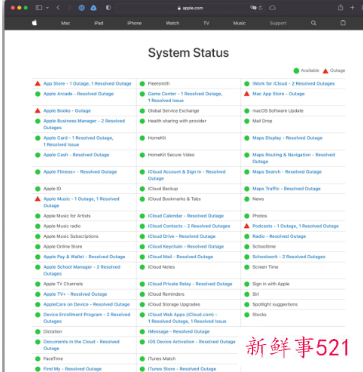Open iMessage Resolved Outage link
The image size is (363, 372).
(179, 331)
